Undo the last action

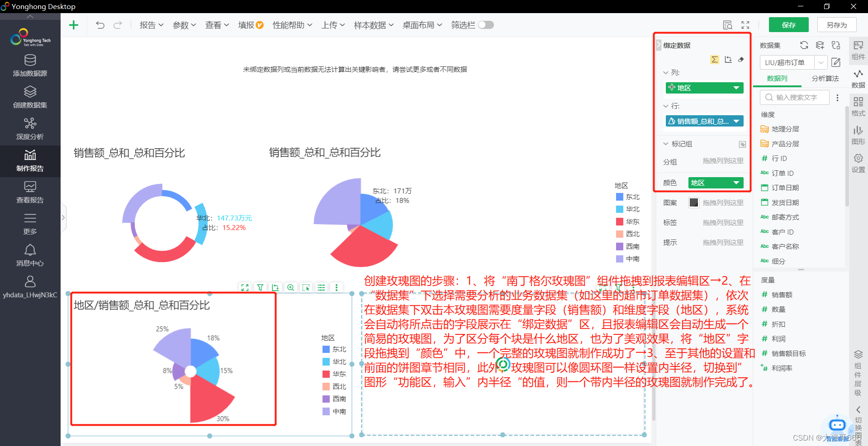100,25
